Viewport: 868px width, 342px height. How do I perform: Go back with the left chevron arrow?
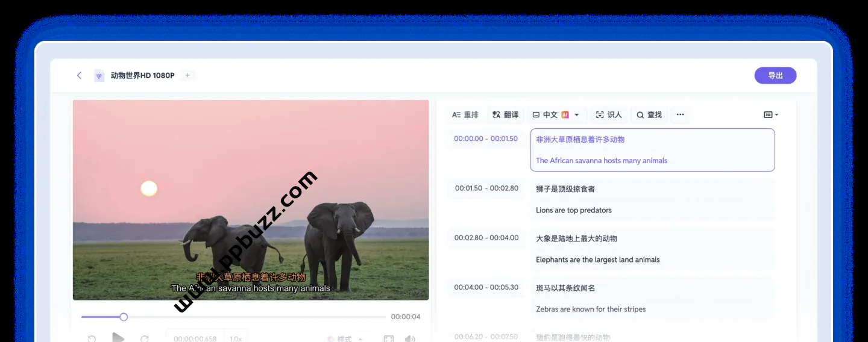point(79,75)
